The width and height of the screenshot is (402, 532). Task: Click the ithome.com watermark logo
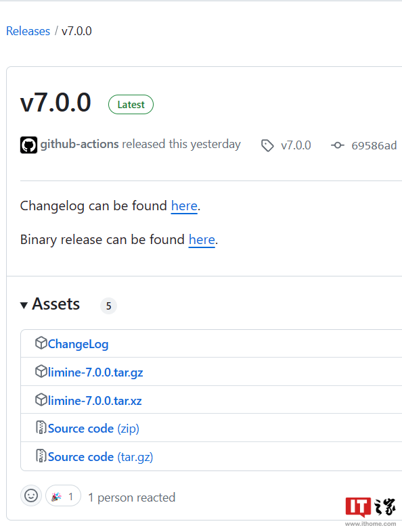[x=370, y=512]
